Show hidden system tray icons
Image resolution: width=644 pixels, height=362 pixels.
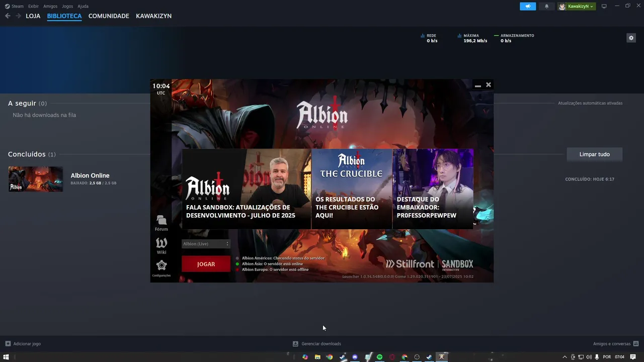pyautogui.click(x=565, y=357)
